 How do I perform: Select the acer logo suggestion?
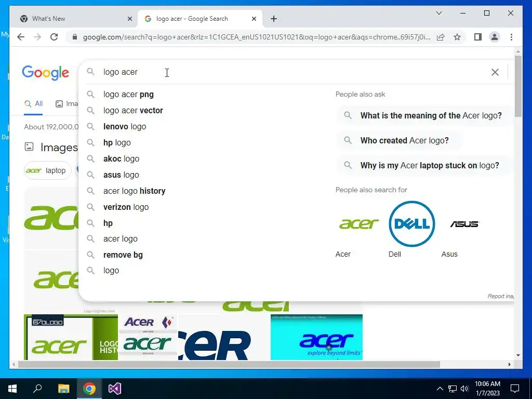[121, 239]
